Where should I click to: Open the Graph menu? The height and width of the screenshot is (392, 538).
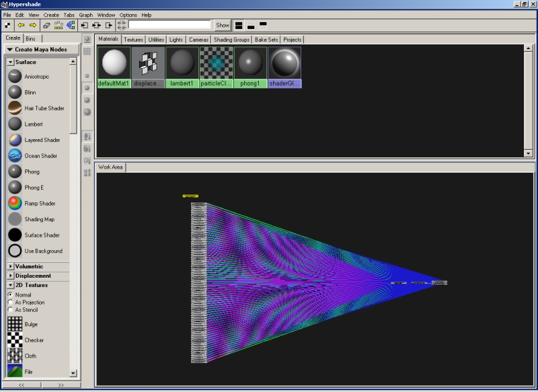click(x=86, y=15)
